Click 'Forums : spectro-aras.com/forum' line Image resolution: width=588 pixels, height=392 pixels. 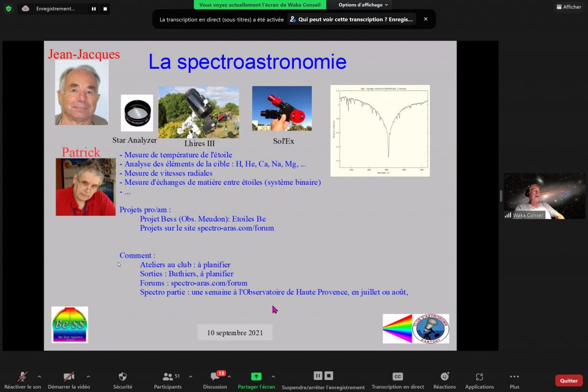[194, 283]
